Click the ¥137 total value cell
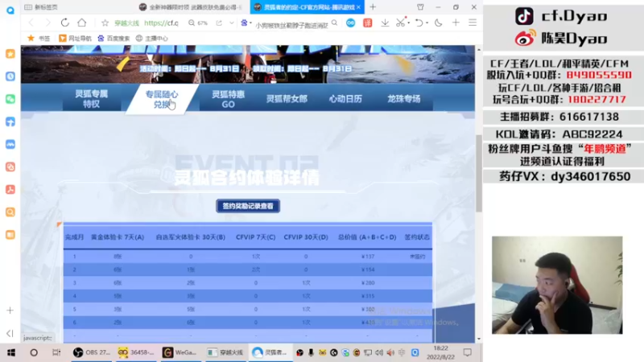The height and width of the screenshot is (362, 644). click(368, 257)
